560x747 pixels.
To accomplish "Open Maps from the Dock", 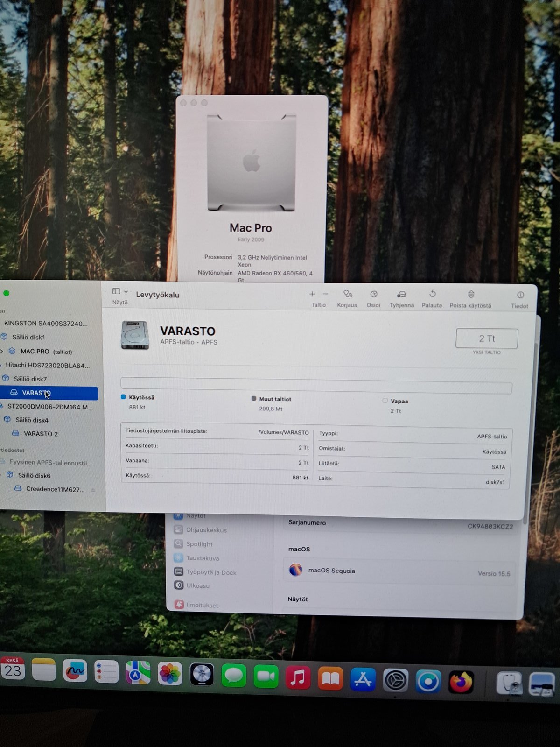I will click(138, 673).
